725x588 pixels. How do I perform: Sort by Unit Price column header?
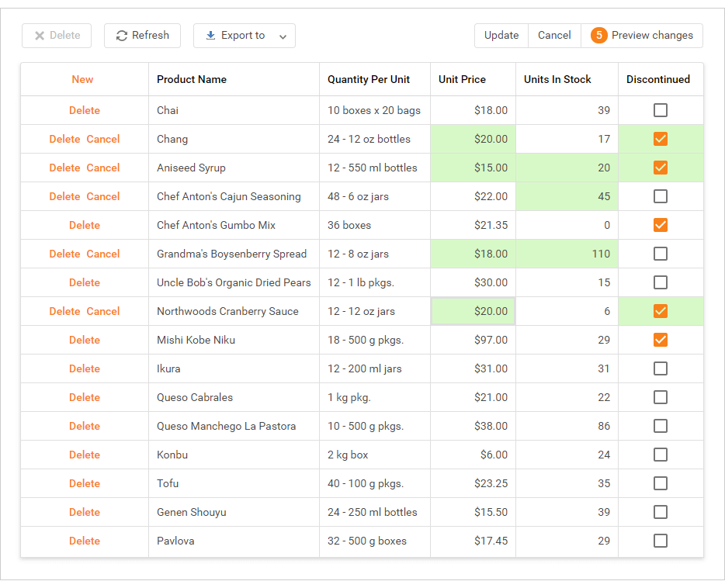click(x=462, y=79)
